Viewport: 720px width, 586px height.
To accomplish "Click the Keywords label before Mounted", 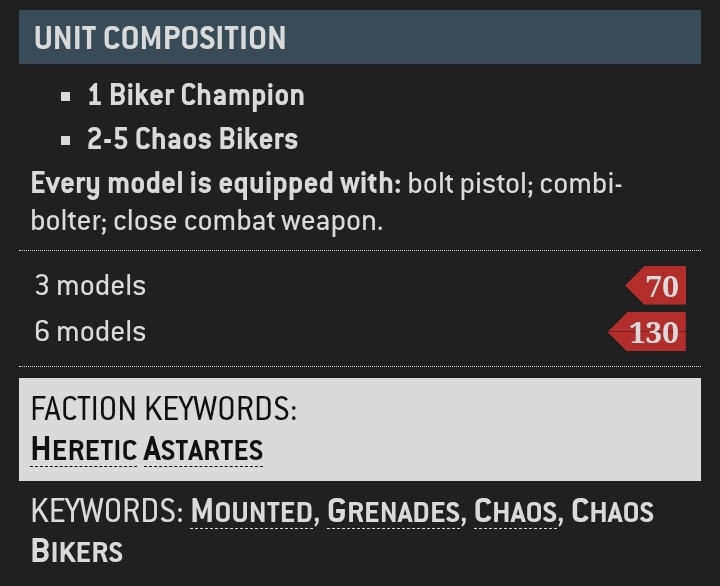I will (x=107, y=511).
